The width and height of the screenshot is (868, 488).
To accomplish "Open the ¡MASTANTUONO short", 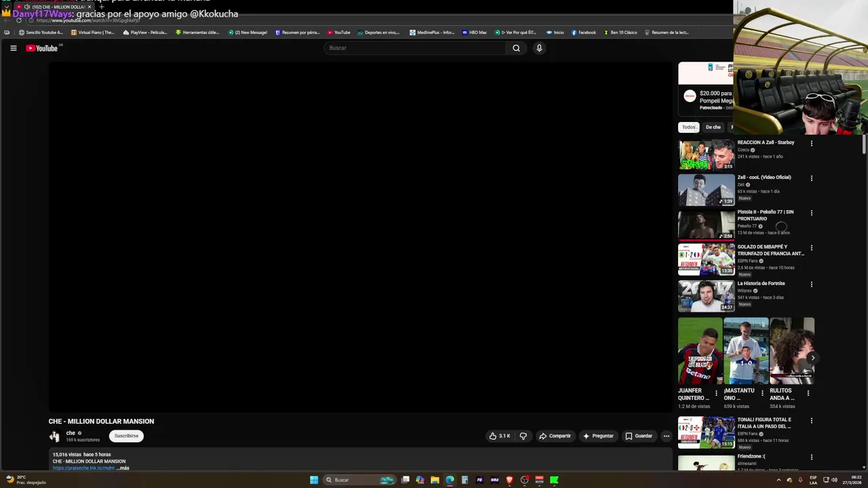I will (x=746, y=351).
